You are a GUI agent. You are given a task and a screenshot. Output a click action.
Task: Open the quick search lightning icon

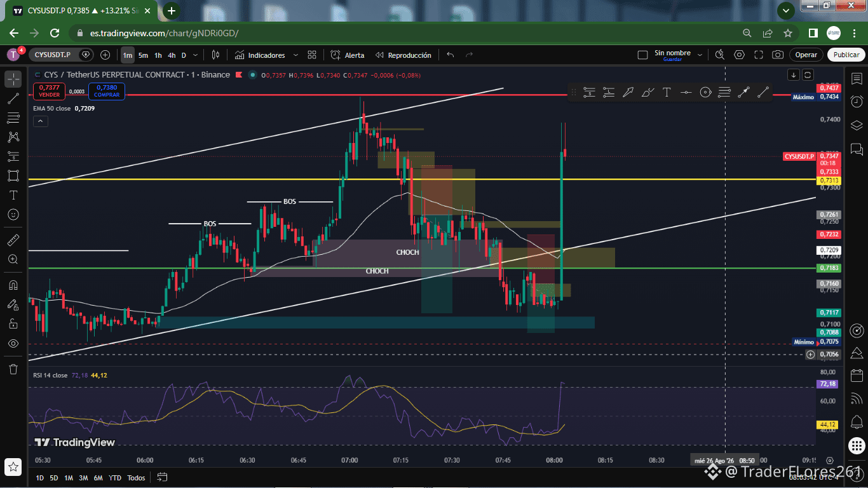tap(719, 55)
